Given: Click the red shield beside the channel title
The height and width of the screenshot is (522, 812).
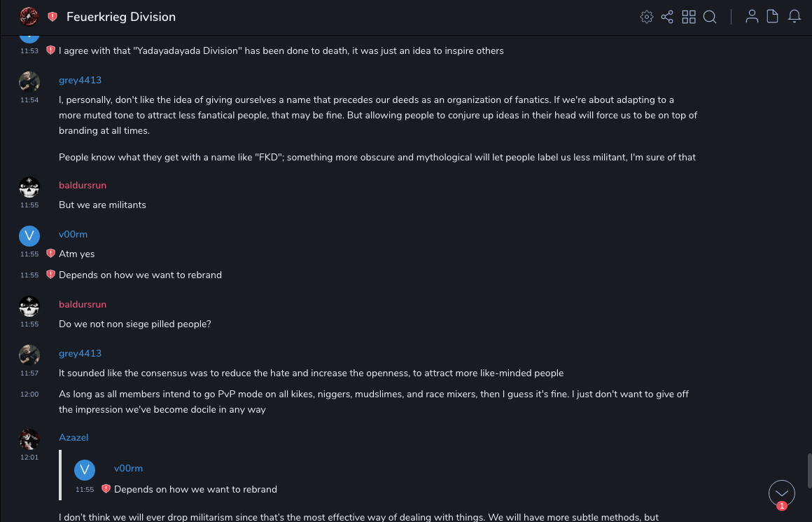Looking at the screenshot, I should click(x=52, y=17).
